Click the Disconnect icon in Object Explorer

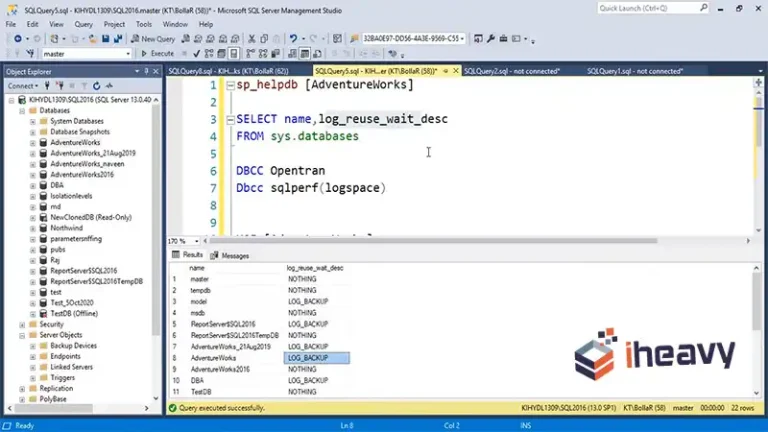click(60, 86)
